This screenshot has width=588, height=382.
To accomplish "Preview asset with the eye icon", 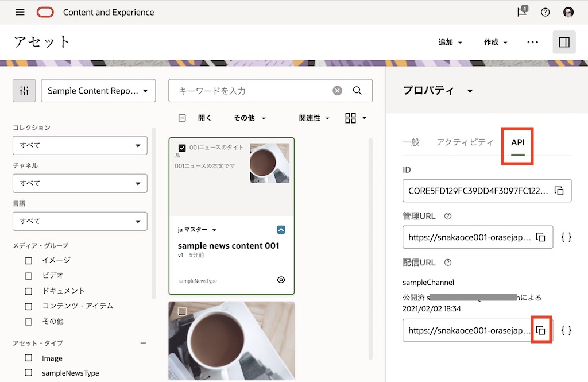I will tap(281, 280).
